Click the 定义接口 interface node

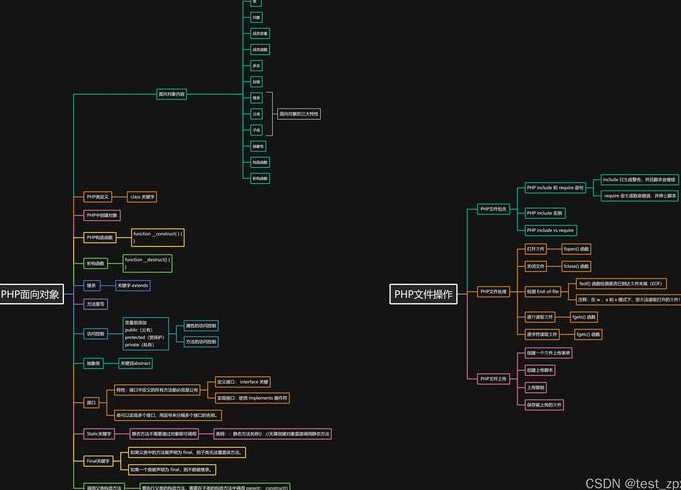[243, 382]
